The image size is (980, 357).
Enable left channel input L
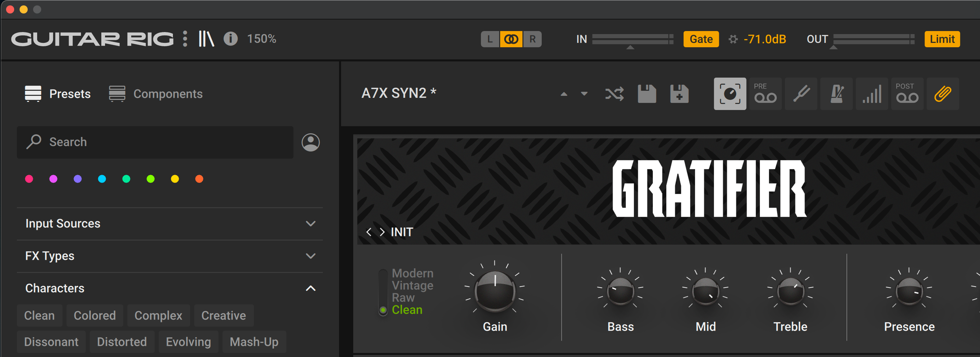(490, 39)
